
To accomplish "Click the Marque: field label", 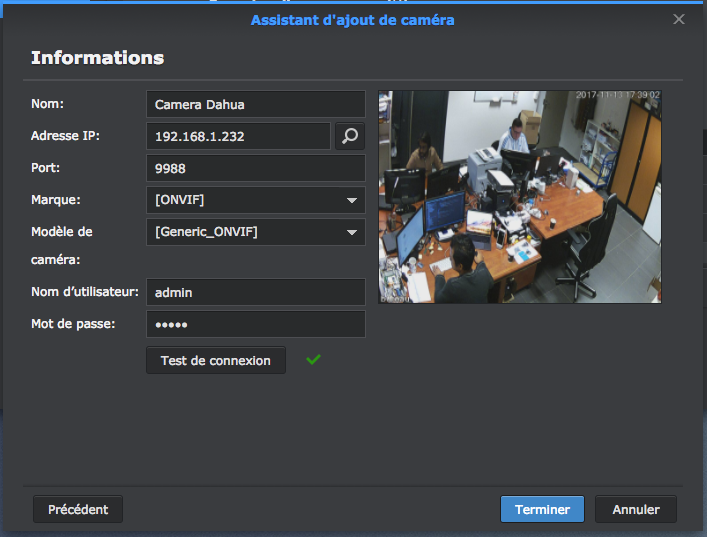I will pos(56,199).
